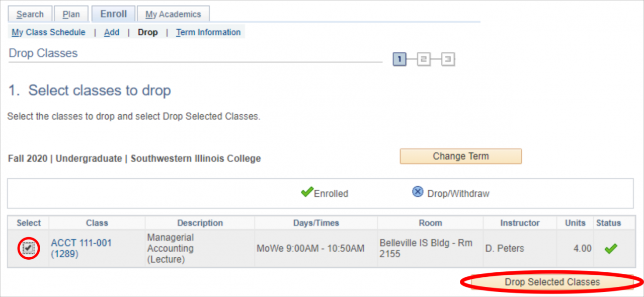Switch to the Enroll tab
644x297 pixels.
[x=113, y=14]
